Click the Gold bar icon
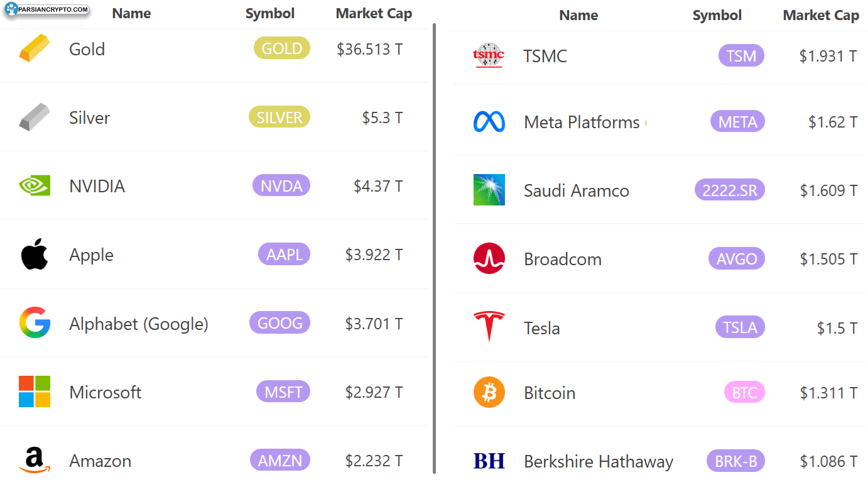The height and width of the screenshot is (487, 868). (34, 49)
